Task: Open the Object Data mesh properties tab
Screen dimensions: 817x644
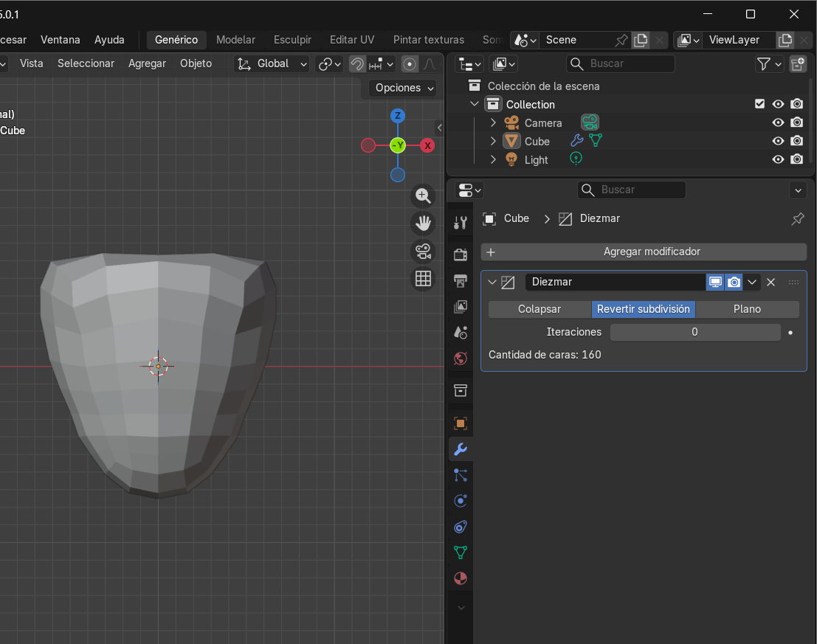Action: pyautogui.click(x=461, y=553)
